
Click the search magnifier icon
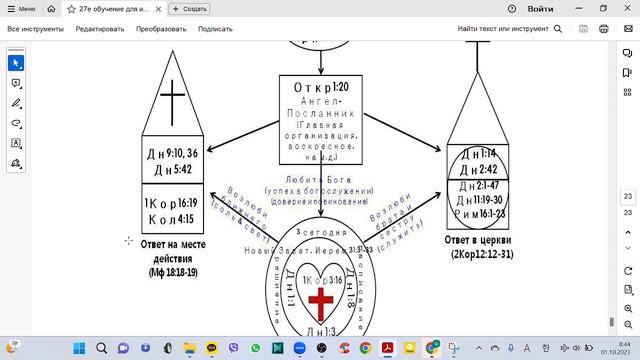click(x=558, y=29)
